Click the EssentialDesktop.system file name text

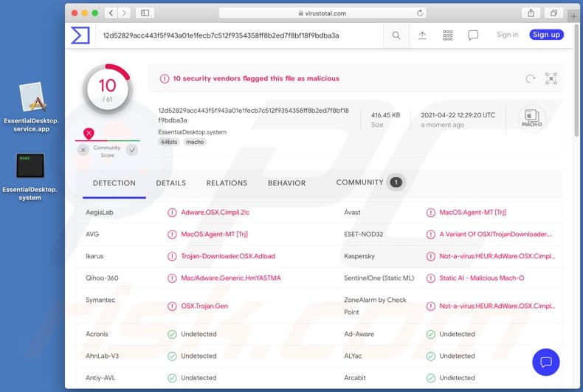coord(192,132)
